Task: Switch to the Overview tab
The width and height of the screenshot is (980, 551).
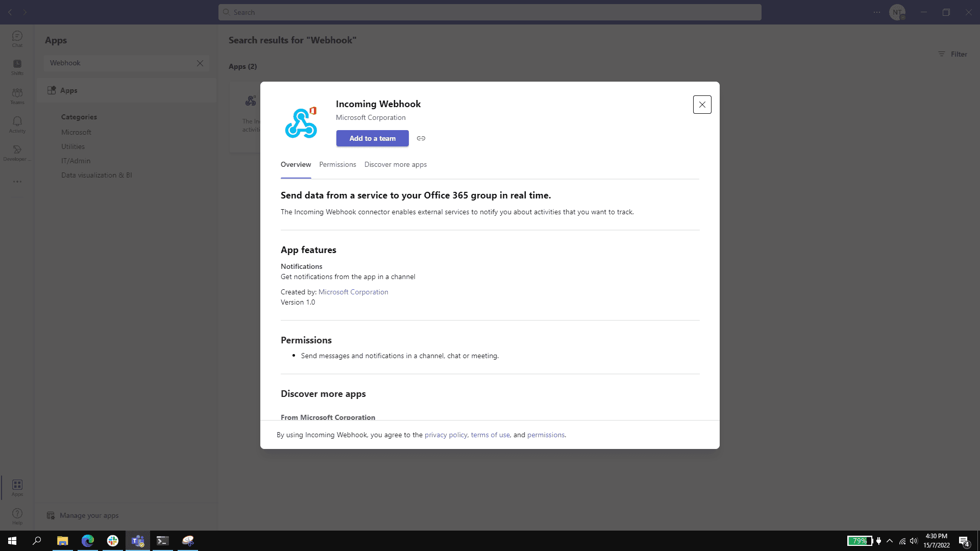Action: pyautogui.click(x=296, y=164)
